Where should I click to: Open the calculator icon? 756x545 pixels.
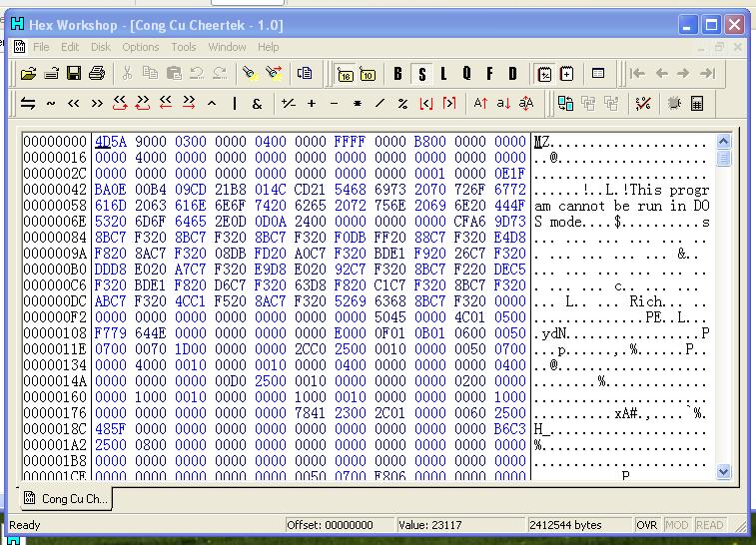pos(697,103)
